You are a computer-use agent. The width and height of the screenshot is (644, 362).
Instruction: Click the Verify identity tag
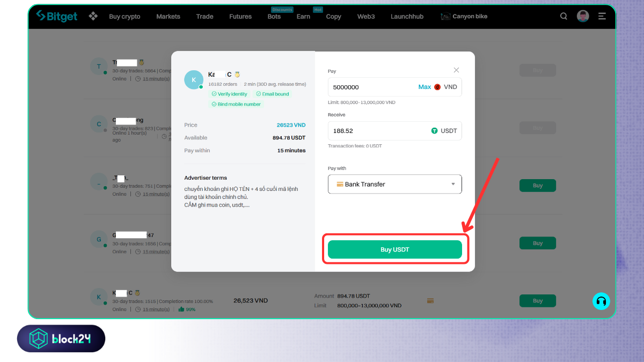pos(230,94)
